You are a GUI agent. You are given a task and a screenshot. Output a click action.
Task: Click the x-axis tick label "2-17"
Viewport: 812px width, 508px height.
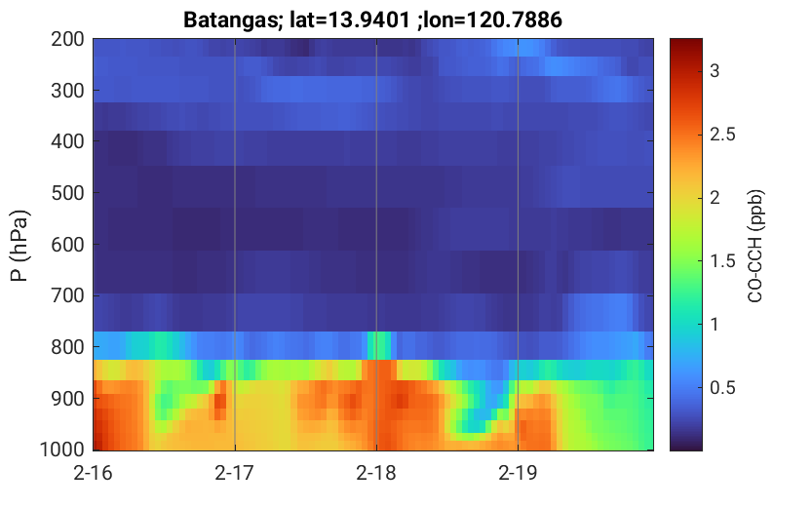(235, 473)
